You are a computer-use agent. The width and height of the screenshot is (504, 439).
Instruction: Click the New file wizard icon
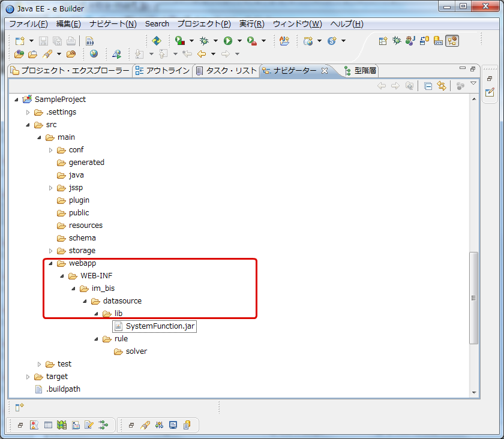(x=19, y=41)
